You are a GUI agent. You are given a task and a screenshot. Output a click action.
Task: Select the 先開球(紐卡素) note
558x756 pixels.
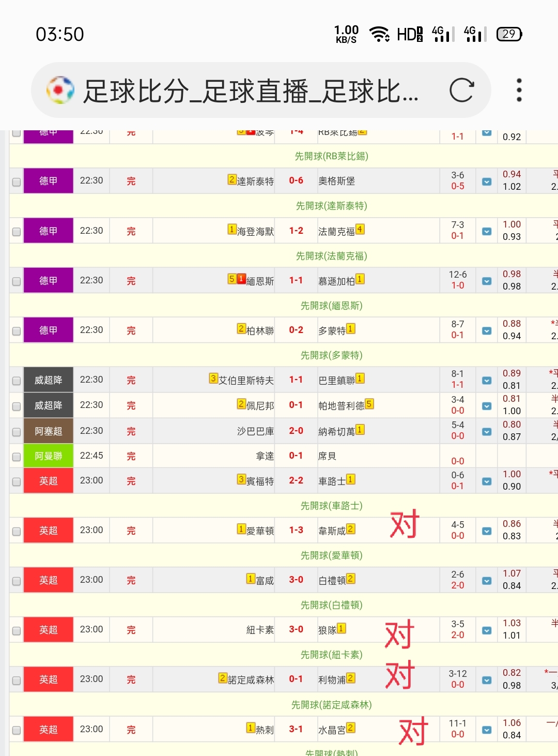tap(332, 655)
